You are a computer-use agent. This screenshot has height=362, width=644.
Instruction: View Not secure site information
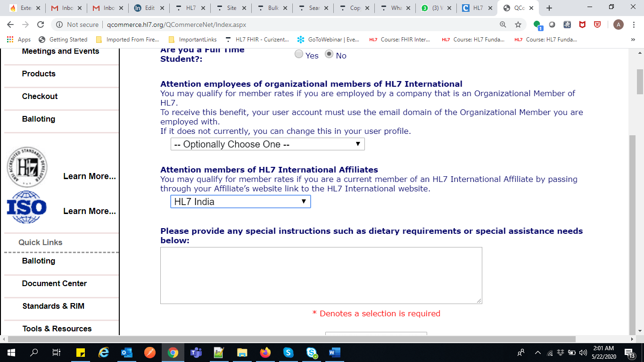[x=78, y=25]
